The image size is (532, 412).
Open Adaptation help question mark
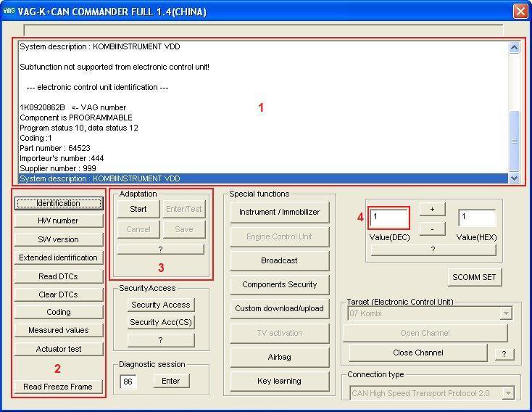point(161,250)
